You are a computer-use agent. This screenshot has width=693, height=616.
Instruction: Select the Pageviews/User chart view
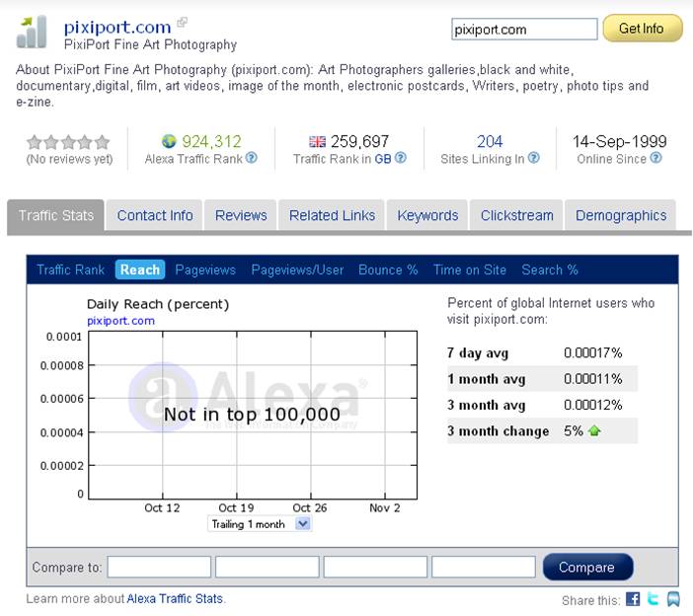[x=297, y=269]
